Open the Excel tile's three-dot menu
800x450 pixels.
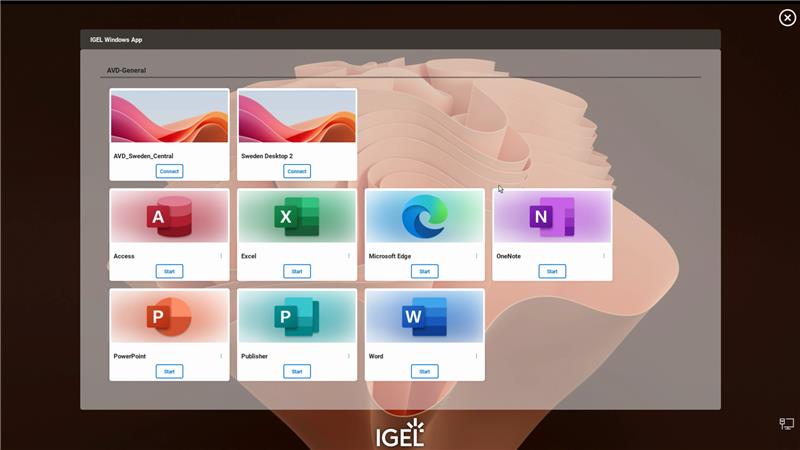tap(349, 256)
